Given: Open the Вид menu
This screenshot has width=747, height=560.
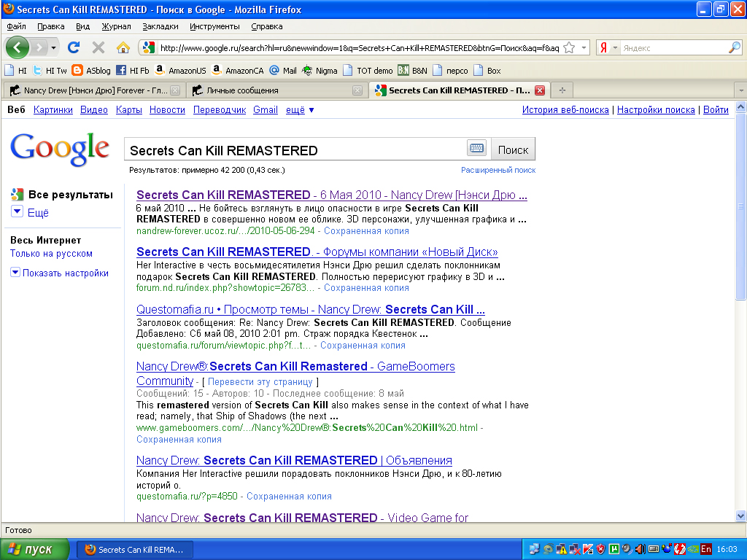Looking at the screenshot, I should coord(83,26).
